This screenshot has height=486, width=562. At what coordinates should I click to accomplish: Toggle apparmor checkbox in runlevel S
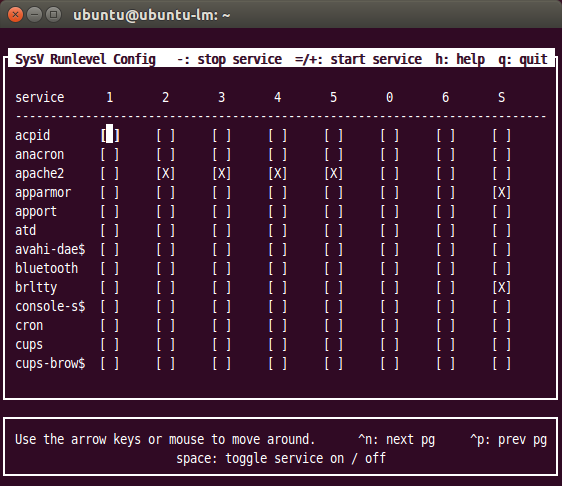pos(502,192)
